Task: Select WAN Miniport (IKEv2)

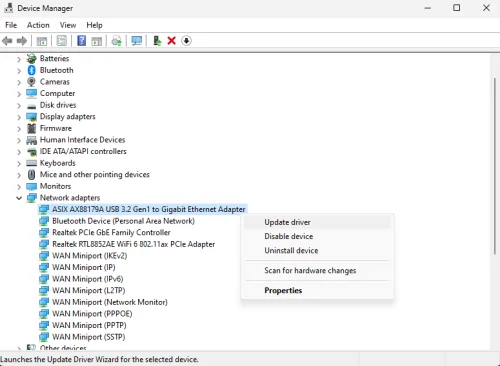Action: [x=89, y=256]
